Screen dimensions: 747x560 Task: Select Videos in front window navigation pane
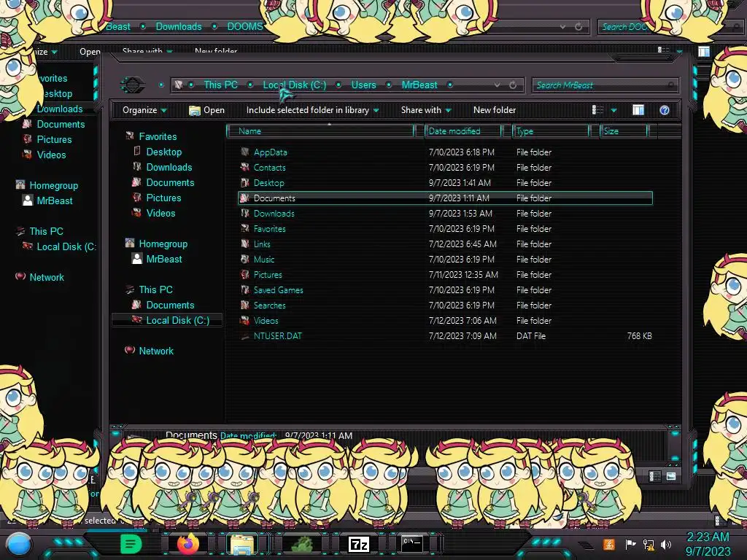tap(160, 214)
